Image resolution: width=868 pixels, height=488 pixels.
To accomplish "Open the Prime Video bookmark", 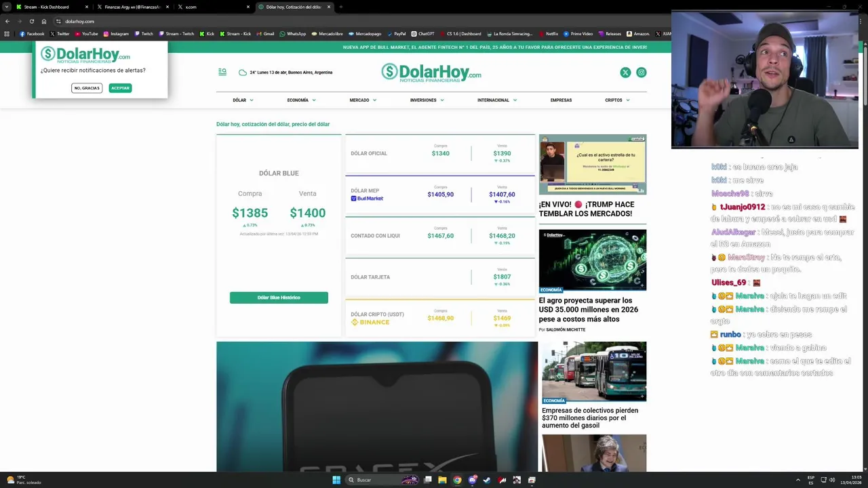I will pos(578,34).
